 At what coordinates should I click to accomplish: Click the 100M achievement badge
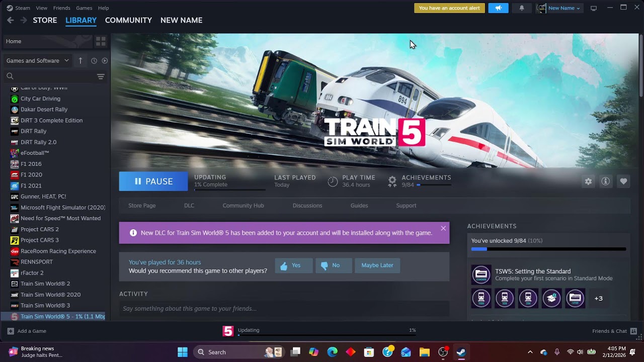point(481,298)
